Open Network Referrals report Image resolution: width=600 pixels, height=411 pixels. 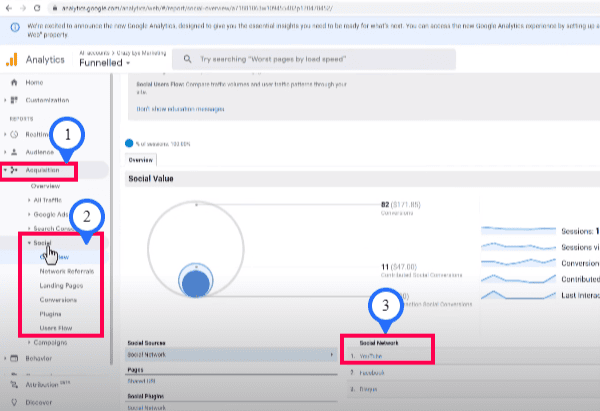[x=67, y=270]
